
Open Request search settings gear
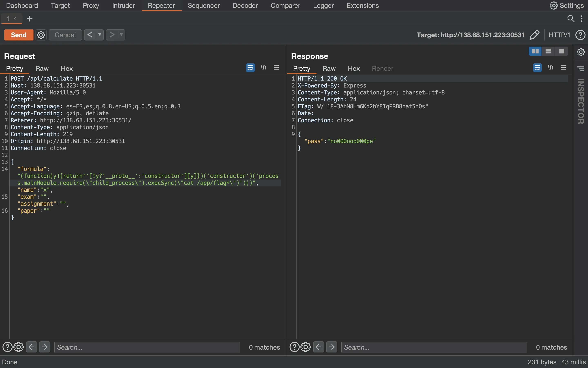(x=18, y=347)
